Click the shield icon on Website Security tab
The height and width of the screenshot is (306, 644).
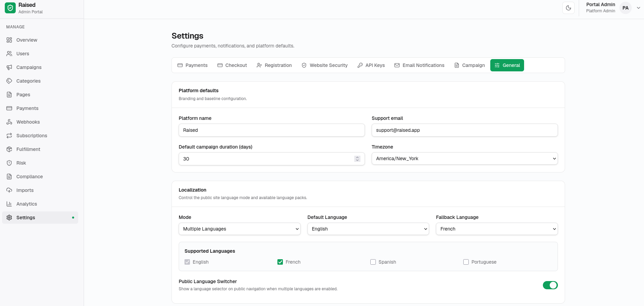[304, 65]
